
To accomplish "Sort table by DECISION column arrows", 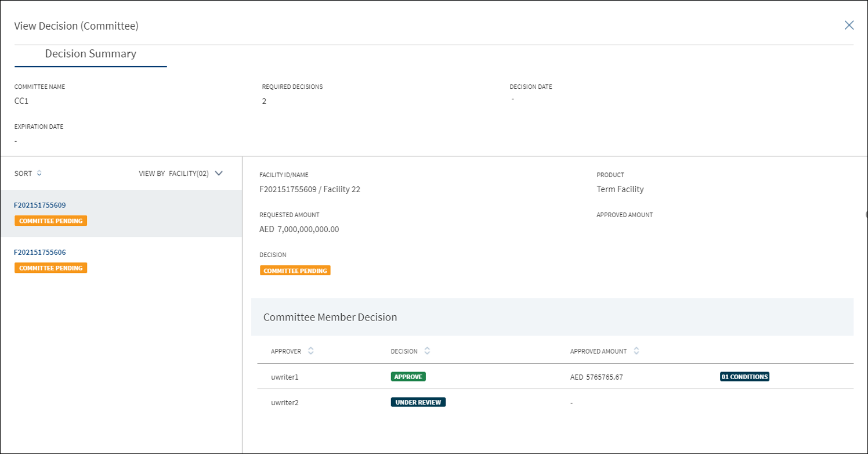I will [x=428, y=351].
